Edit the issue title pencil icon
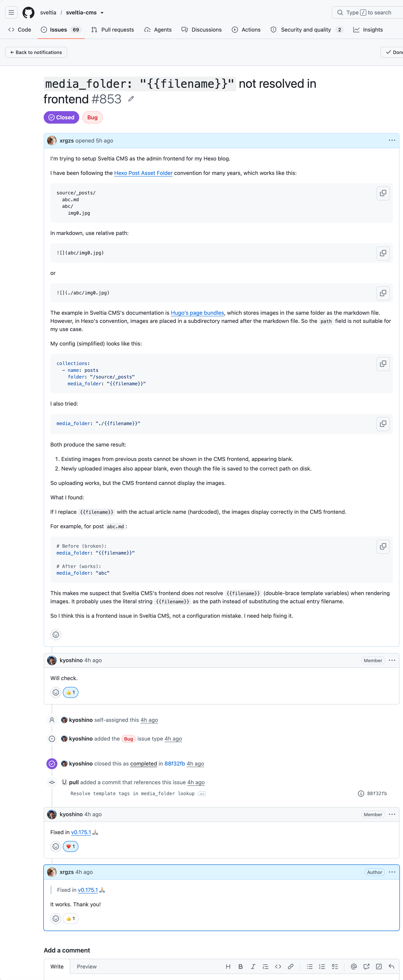Screen dimensions: 403x980 [131, 99]
